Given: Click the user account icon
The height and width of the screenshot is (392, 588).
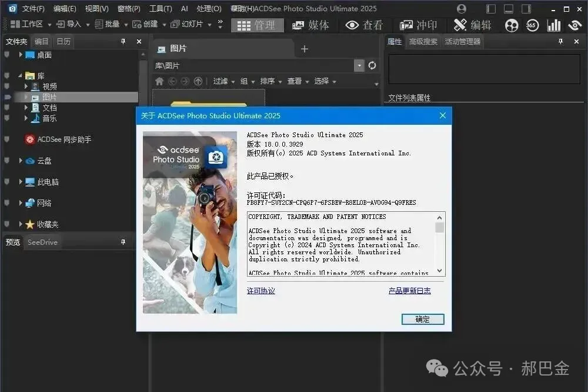Looking at the screenshot, I should point(462,9).
